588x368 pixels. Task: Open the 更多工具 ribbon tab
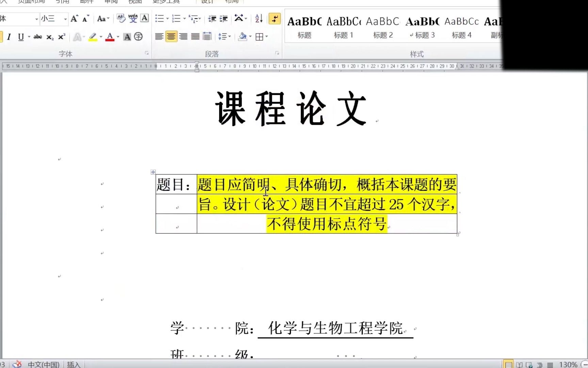coord(166,2)
